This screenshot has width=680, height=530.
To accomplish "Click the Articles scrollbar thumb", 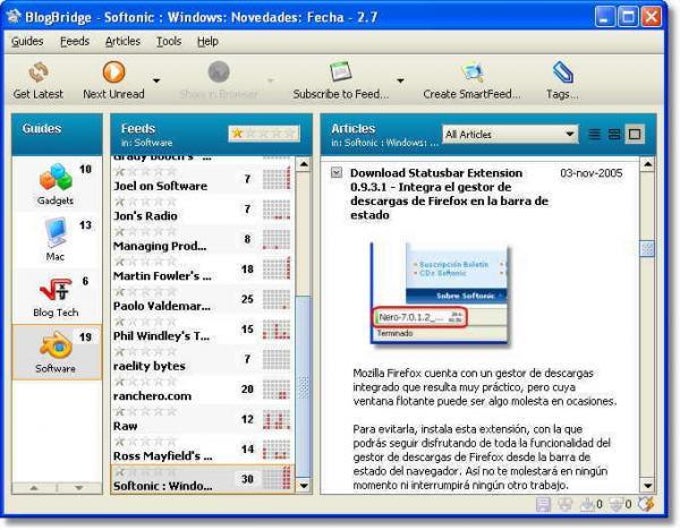I will pyautogui.click(x=647, y=249).
